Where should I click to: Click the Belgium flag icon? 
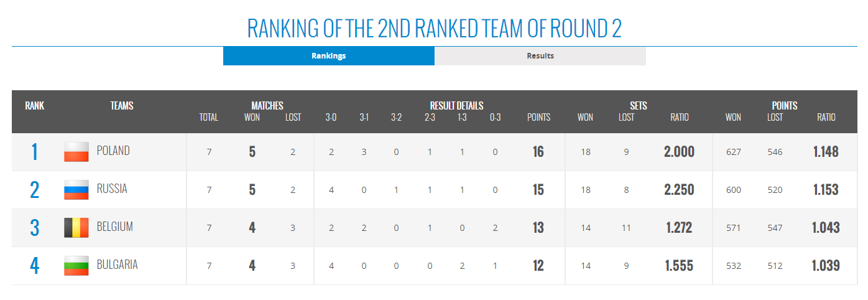click(x=76, y=227)
